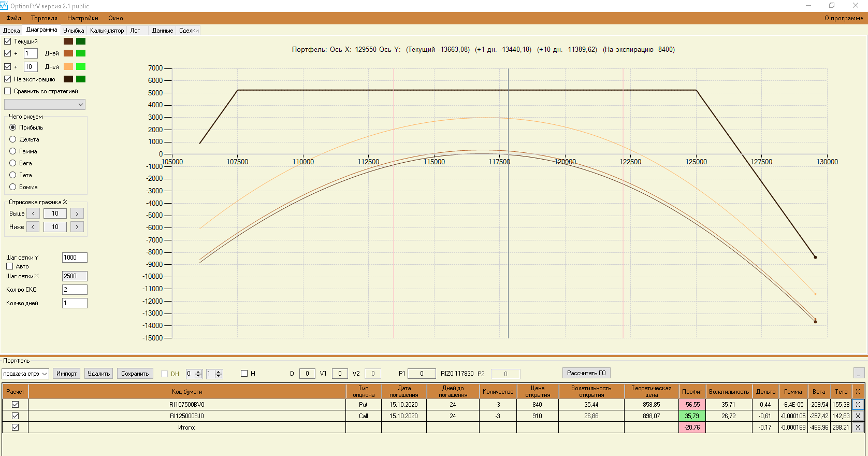
Task: Uncheck the +1 Дней curve checkbox
Action: tap(8, 53)
